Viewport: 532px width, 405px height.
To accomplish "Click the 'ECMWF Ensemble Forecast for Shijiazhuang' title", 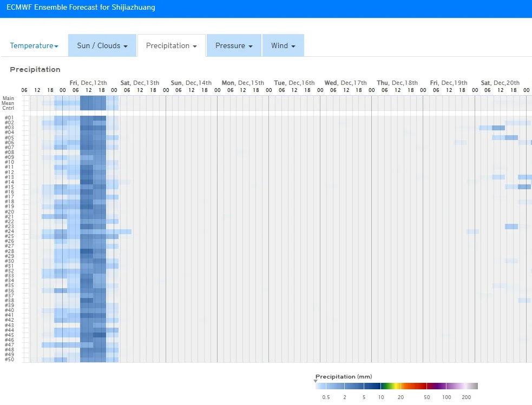I will pos(81,7).
